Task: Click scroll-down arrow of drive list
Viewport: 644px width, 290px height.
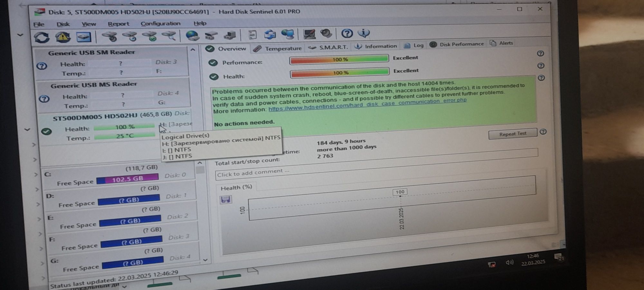Action: pos(205,259)
